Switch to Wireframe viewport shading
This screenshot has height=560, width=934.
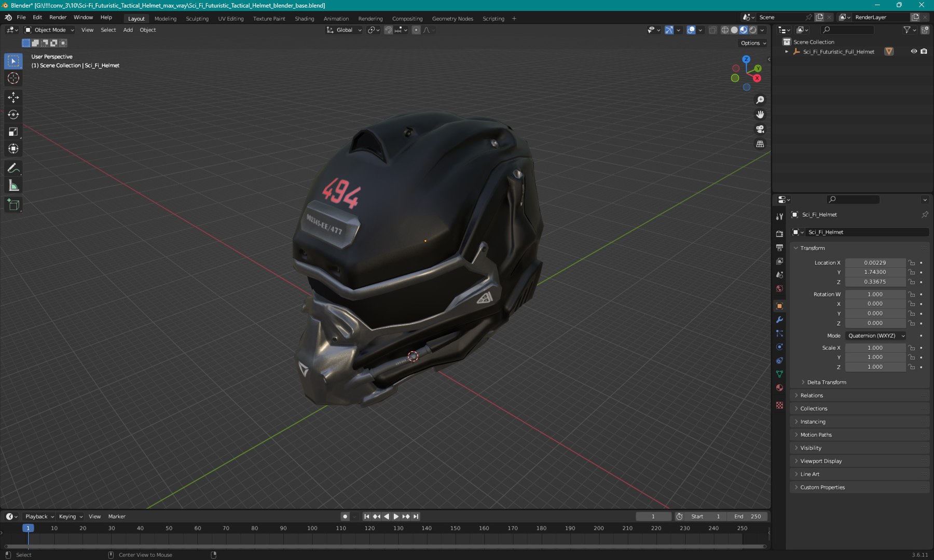pyautogui.click(x=725, y=30)
